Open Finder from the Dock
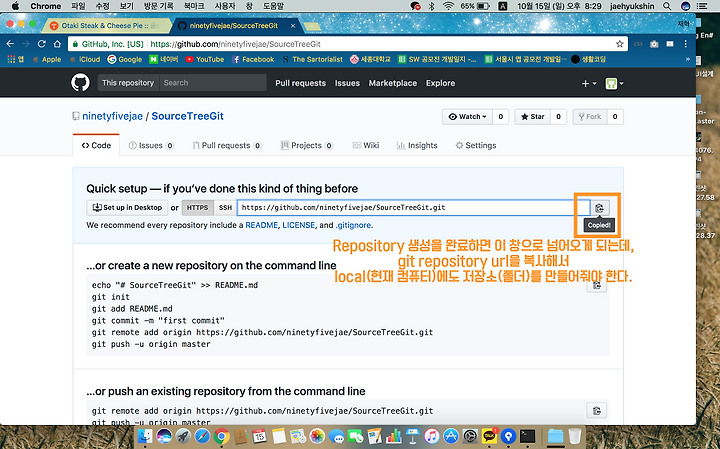This screenshot has height=449, width=720. [x=145, y=436]
